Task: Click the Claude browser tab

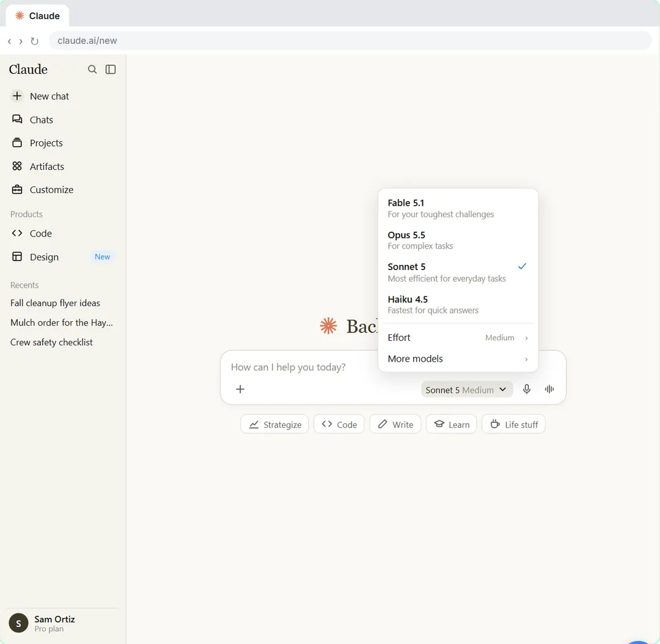Action: 37,16
